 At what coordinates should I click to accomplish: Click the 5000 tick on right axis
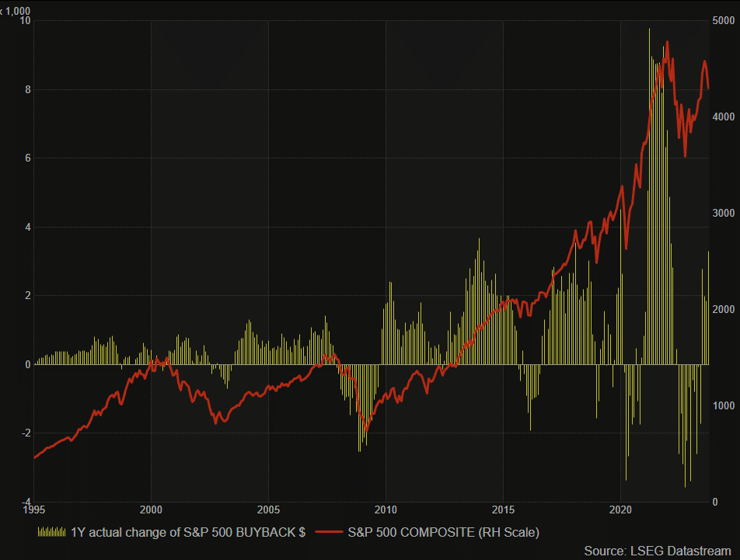[x=724, y=20]
